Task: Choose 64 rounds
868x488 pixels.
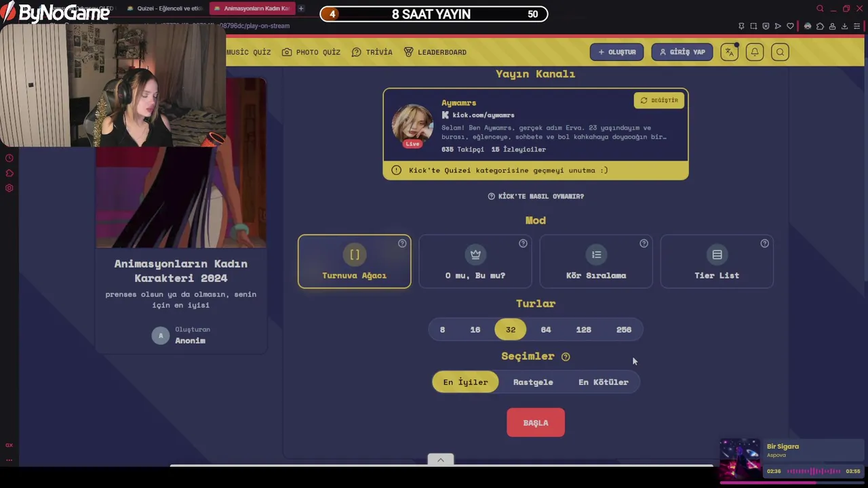Action: pos(546,330)
